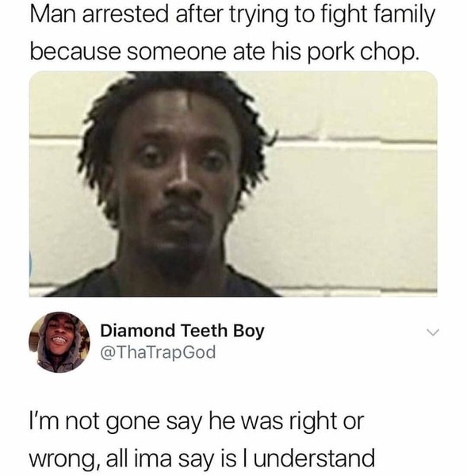This screenshot has width=467, height=476.
Task: Click the word 'Diamond' in the username
Action: click(x=138, y=330)
